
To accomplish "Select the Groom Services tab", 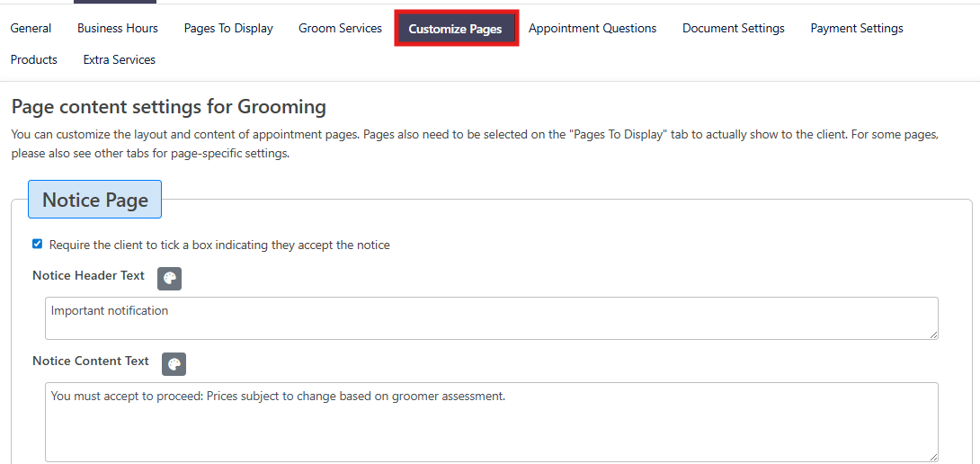I will 340,28.
